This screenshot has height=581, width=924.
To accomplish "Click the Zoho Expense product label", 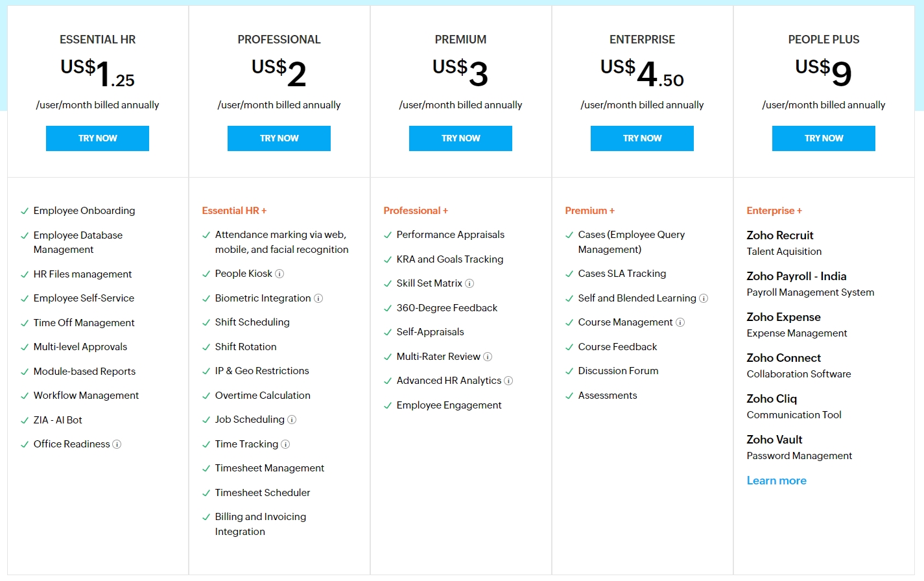I will point(783,316).
